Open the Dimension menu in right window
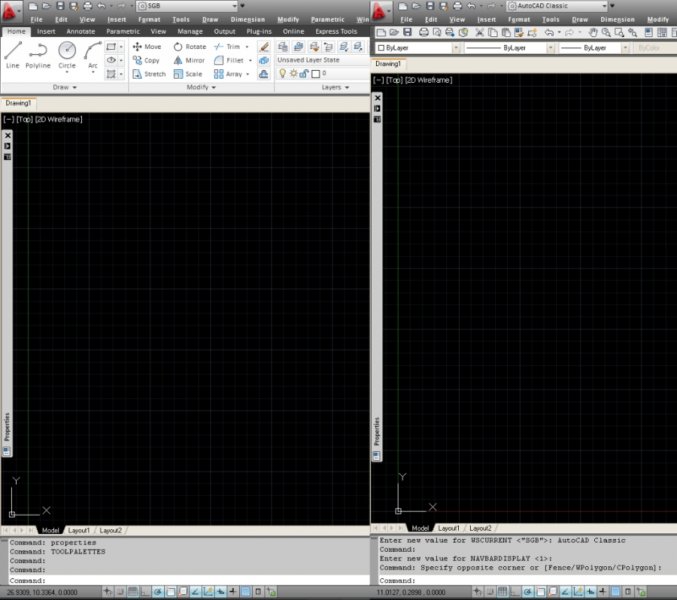 tap(617, 19)
